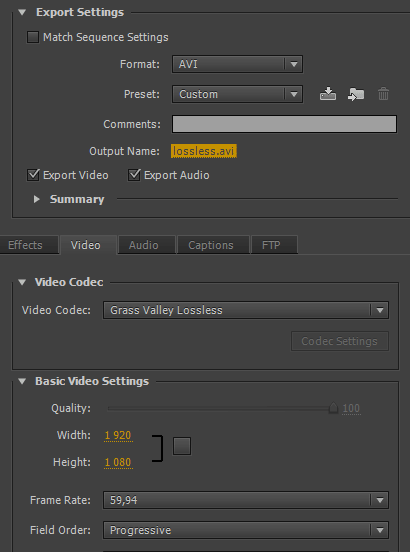Enable Match Sequence Settings checkbox
The height and width of the screenshot is (552, 410).
click(33, 37)
